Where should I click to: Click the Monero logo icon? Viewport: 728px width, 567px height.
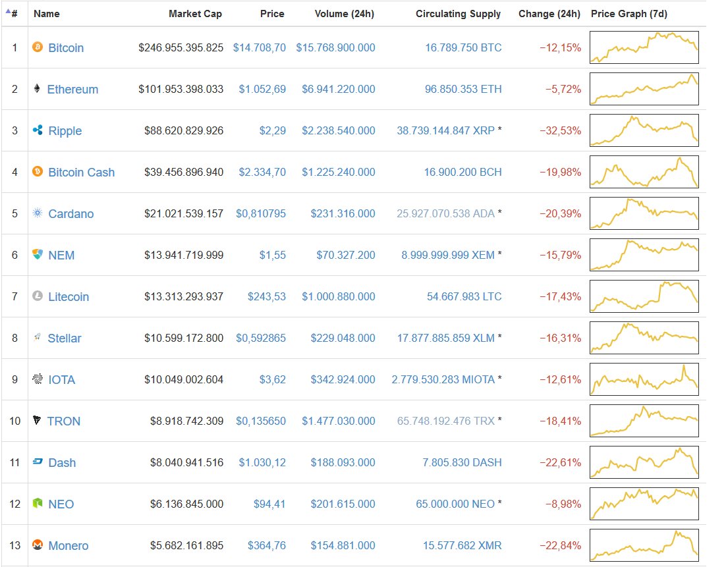coord(38,545)
